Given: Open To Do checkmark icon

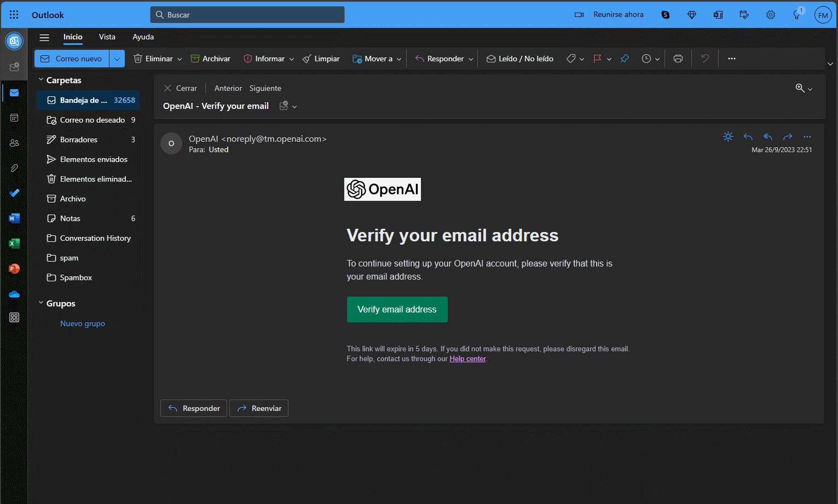Looking at the screenshot, I should pyautogui.click(x=14, y=193).
